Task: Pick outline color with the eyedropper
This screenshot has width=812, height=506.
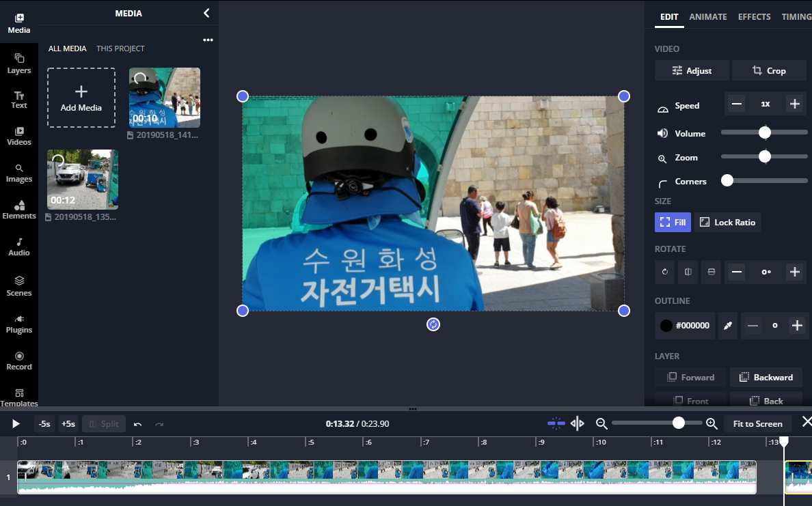Action: tap(727, 325)
